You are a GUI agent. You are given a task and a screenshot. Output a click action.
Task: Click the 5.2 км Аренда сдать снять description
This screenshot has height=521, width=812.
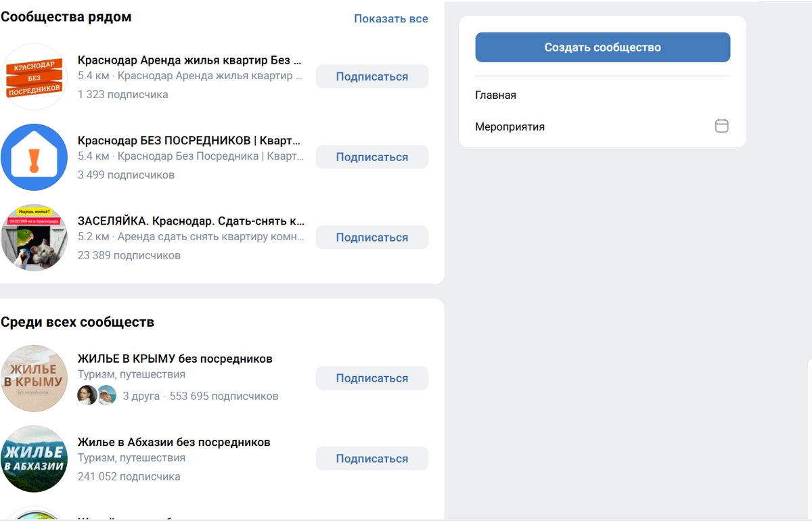pyautogui.click(x=191, y=237)
